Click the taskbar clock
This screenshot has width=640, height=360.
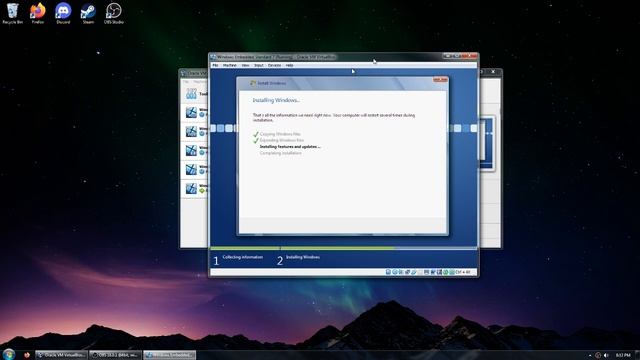click(623, 356)
